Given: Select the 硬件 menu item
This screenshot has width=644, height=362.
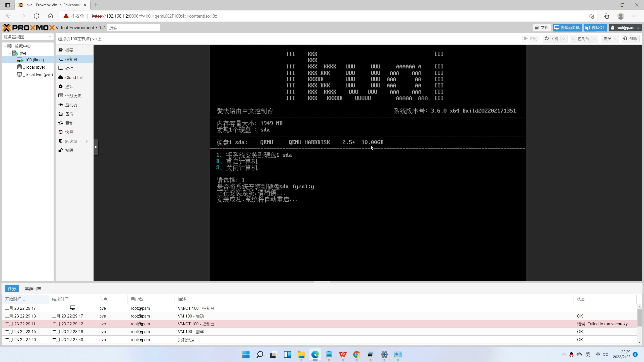Looking at the screenshot, I should (69, 68).
